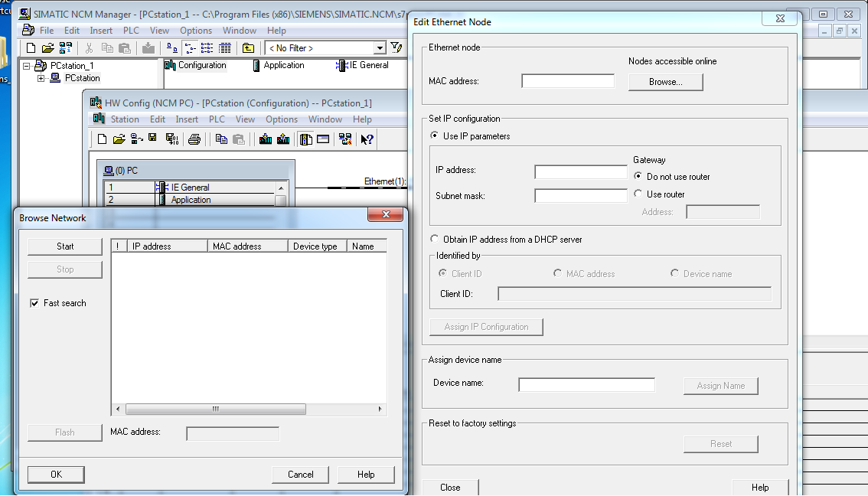The height and width of the screenshot is (496, 868).
Task: Click Start button in Browse Network
Action: coord(65,246)
